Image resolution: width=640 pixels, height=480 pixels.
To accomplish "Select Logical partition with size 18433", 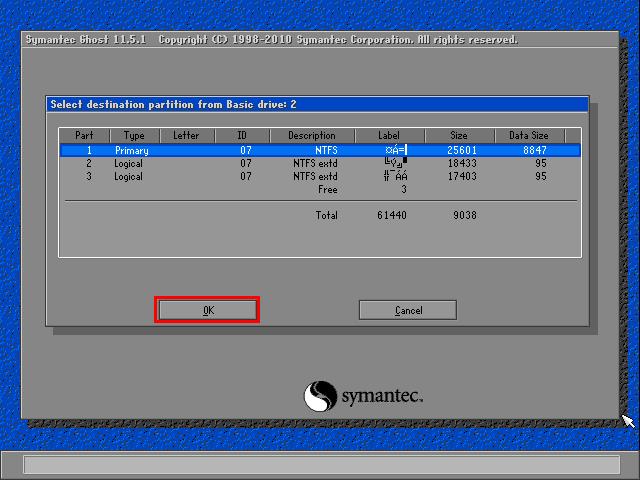I will click(x=320, y=163).
